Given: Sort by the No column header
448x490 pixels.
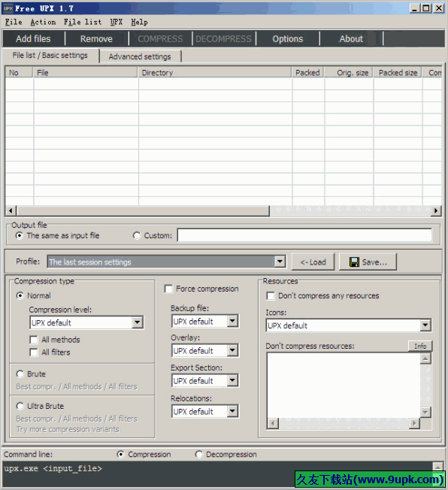Looking at the screenshot, I should pyautogui.click(x=19, y=72).
